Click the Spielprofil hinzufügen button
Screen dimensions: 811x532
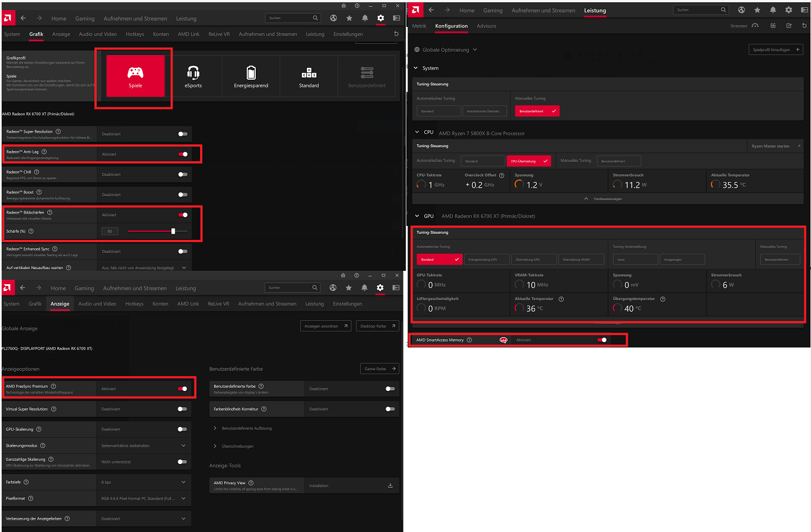(776, 49)
